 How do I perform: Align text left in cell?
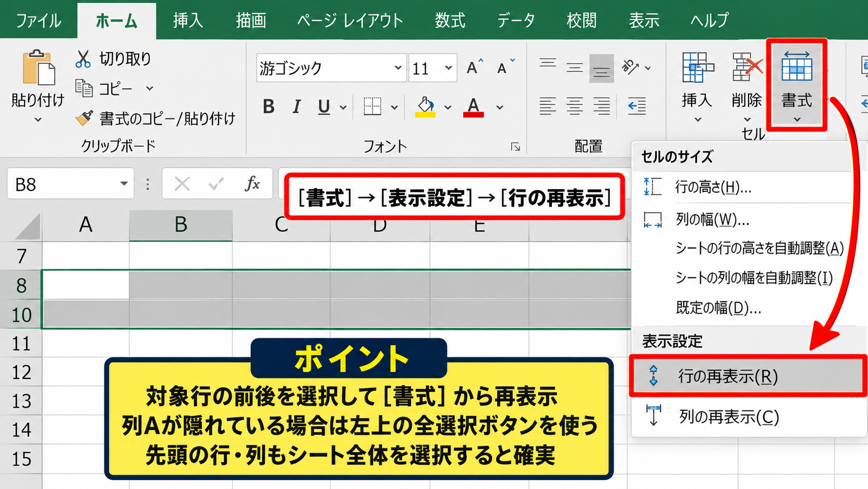coord(548,106)
